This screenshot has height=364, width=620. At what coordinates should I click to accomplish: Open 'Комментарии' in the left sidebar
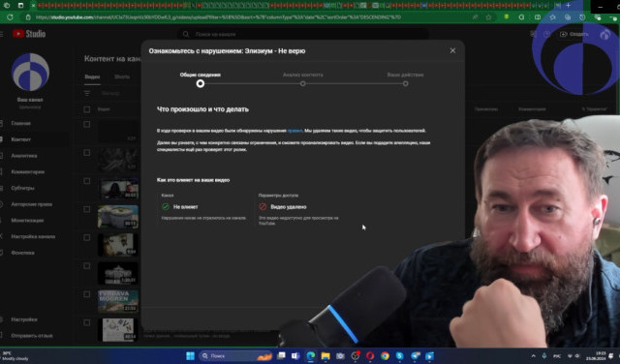[28, 172]
